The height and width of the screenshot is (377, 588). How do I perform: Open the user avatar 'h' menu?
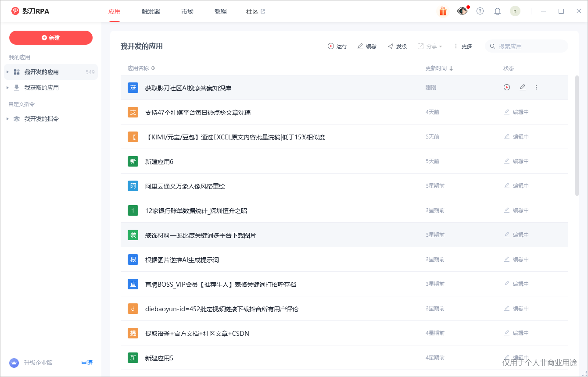coord(515,11)
